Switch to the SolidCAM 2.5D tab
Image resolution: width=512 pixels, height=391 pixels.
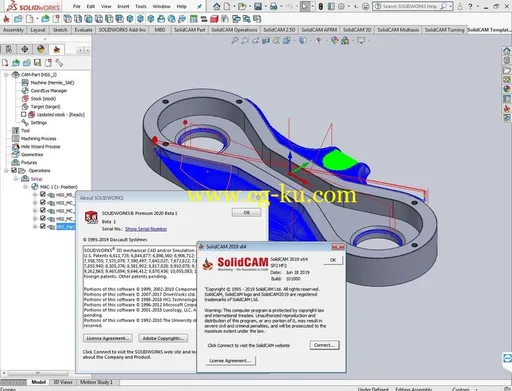[x=279, y=30]
